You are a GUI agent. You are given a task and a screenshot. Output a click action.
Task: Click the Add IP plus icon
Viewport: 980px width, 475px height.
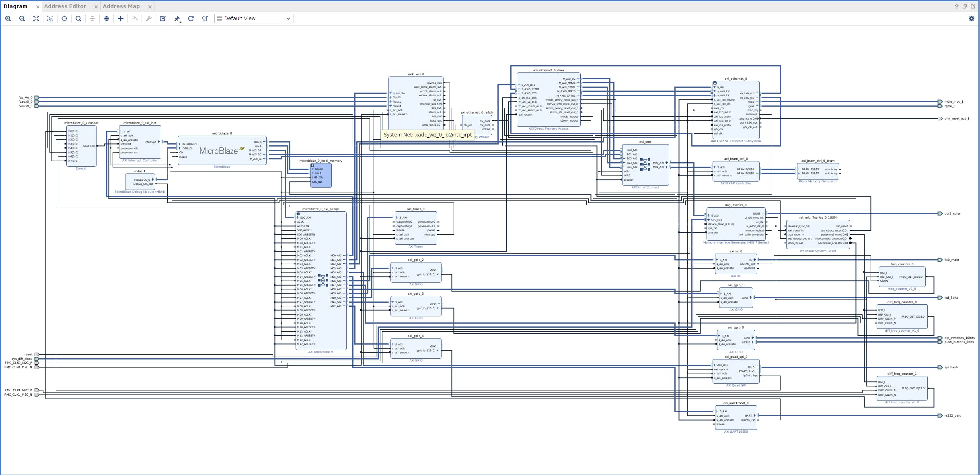click(x=121, y=19)
